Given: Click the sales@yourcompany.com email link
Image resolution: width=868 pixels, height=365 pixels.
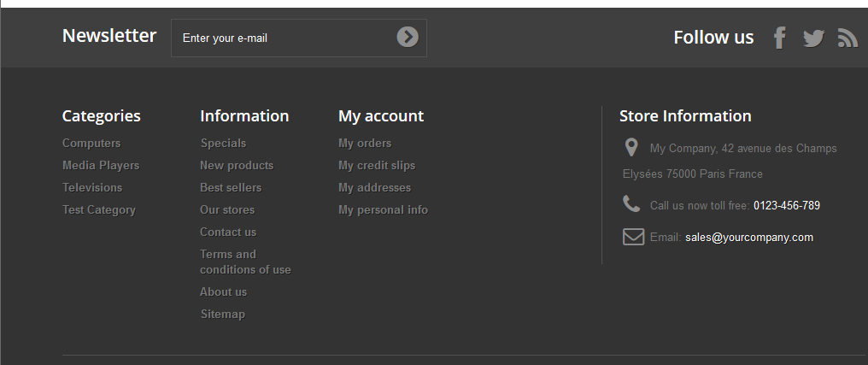Looking at the screenshot, I should click(749, 238).
